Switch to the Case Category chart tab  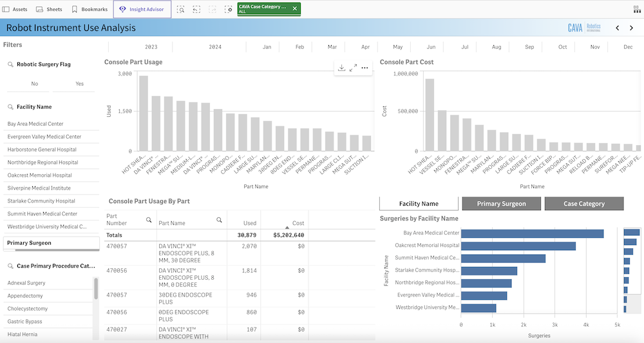(x=583, y=204)
